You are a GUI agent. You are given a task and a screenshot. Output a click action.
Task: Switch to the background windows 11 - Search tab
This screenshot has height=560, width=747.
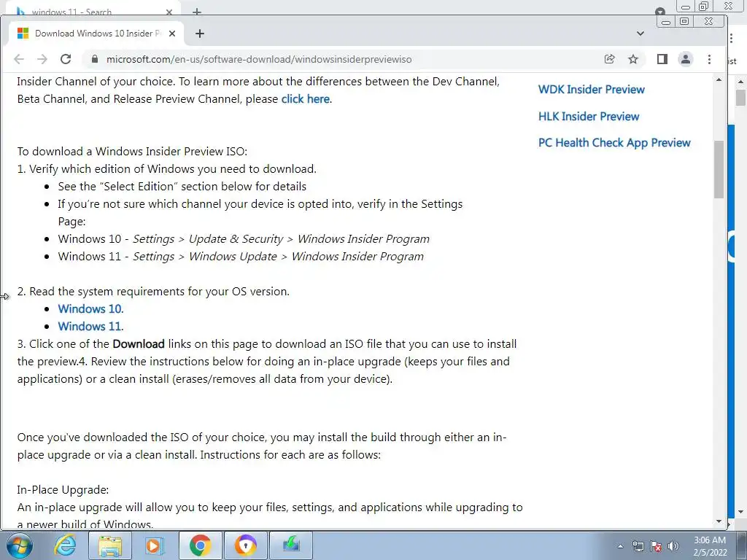(71, 12)
